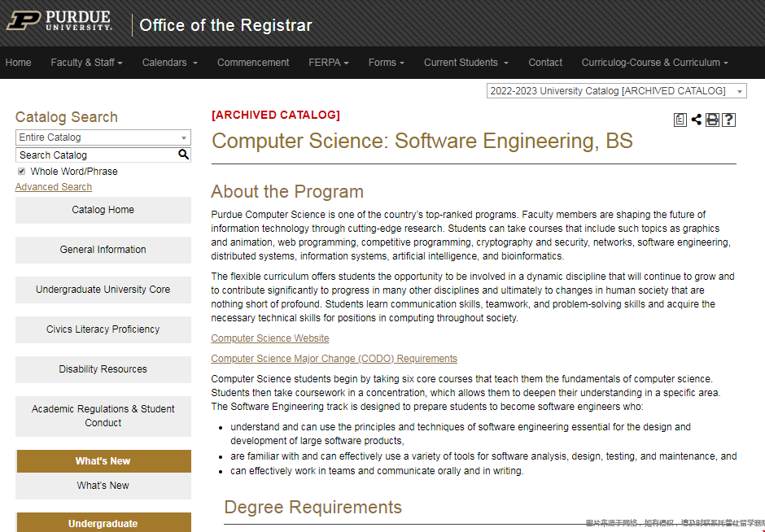
Task: Click the Office of the Registrar title
Action: 225,25
